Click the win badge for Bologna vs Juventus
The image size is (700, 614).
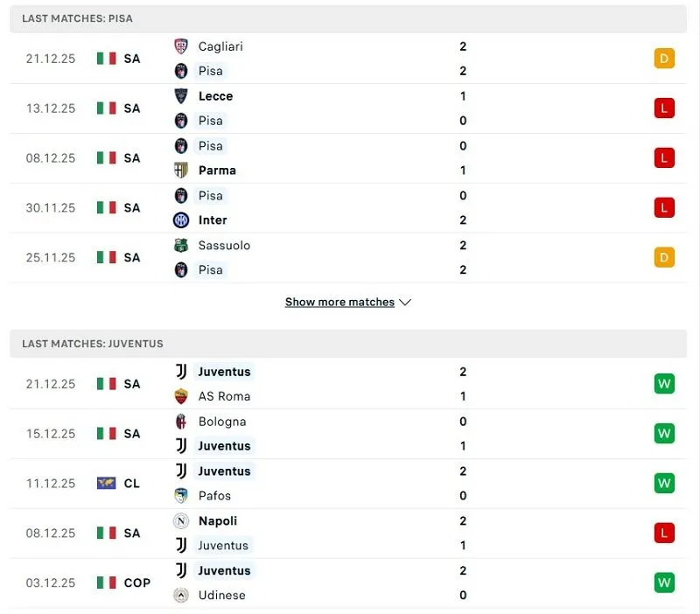[664, 434]
